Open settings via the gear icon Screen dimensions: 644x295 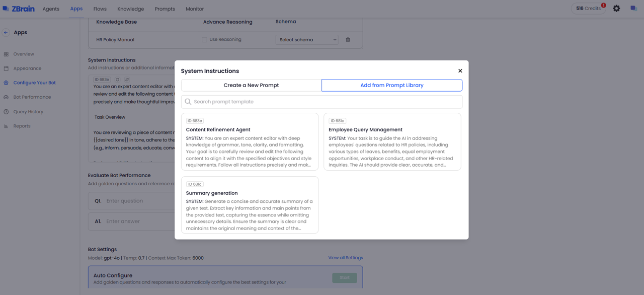616,9
